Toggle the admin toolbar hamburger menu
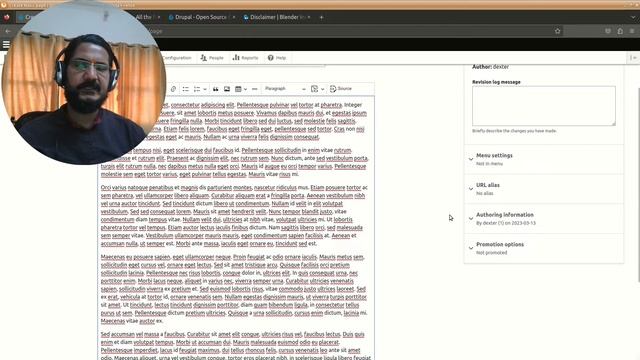 6,44
